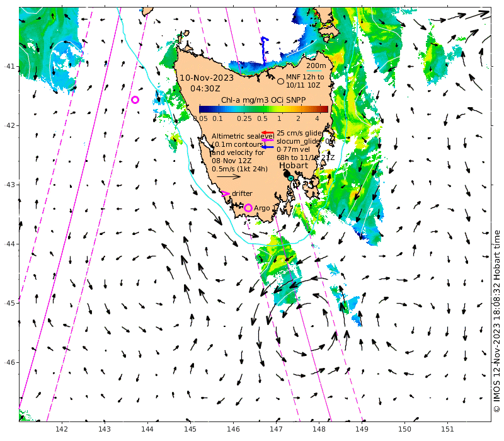Click the 200m contour label
Image resolution: width=504 pixels, height=441 pixels.
click(x=316, y=66)
